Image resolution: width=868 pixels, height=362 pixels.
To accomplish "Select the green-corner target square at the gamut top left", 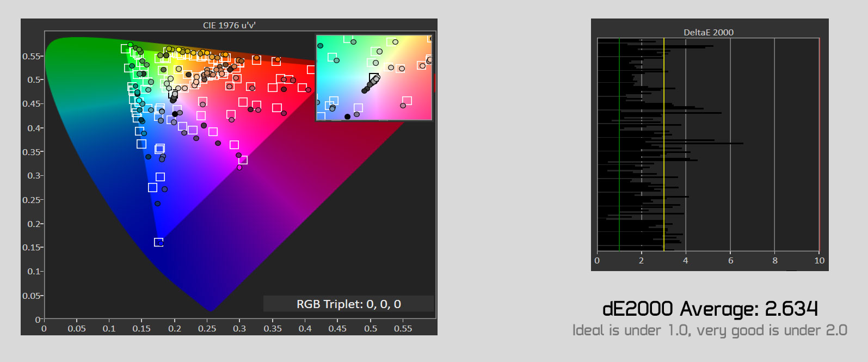I will [125, 48].
